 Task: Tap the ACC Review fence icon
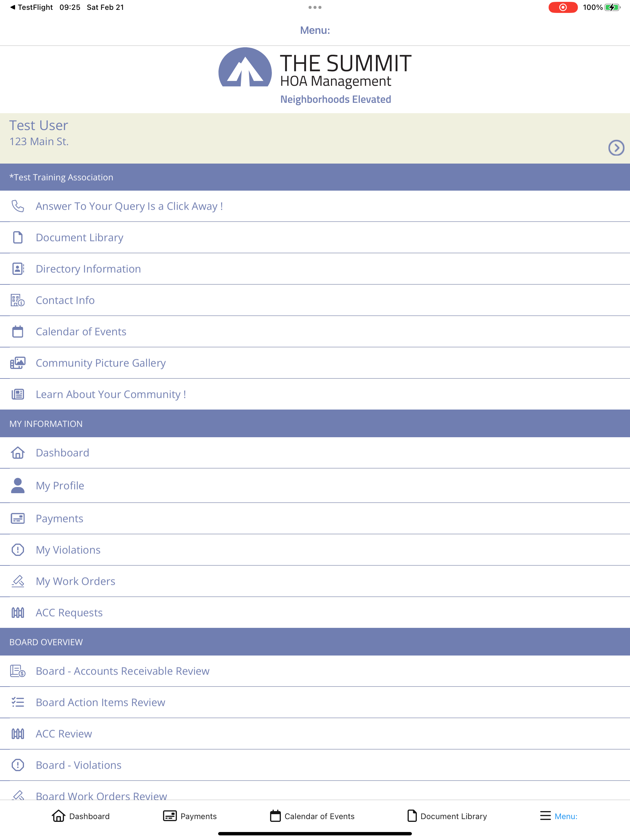point(18,734)
